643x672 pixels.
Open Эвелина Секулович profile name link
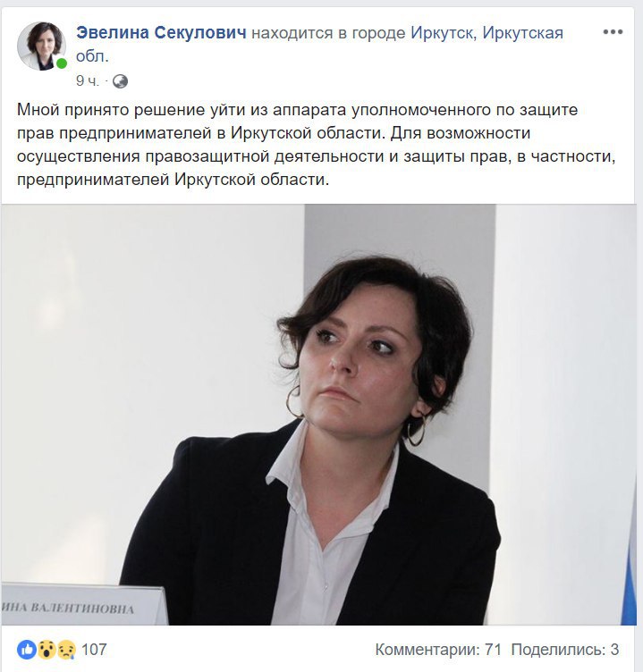coord(161,32)
